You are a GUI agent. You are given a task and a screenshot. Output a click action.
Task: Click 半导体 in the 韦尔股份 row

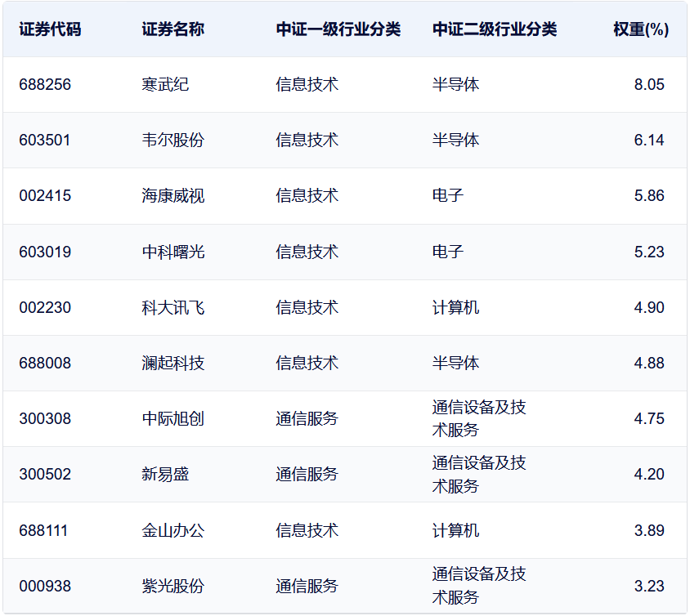click(x=455, y=141)
